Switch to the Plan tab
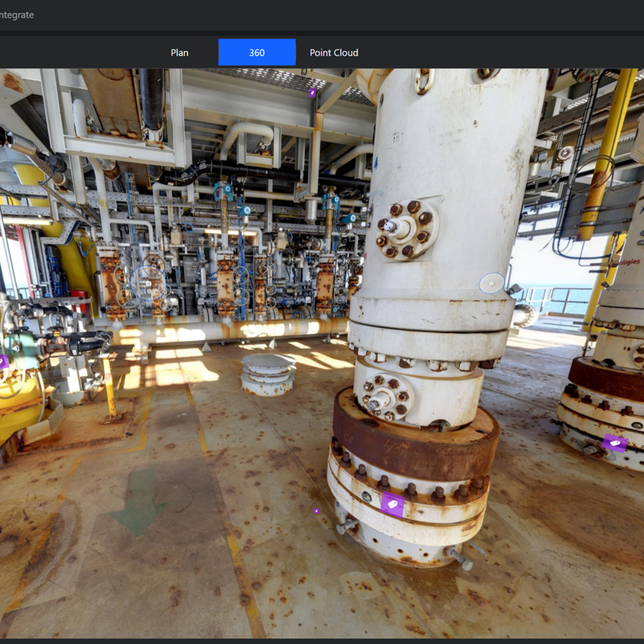The height and width of the screenshot is (644, 644). tap(179, 53)
